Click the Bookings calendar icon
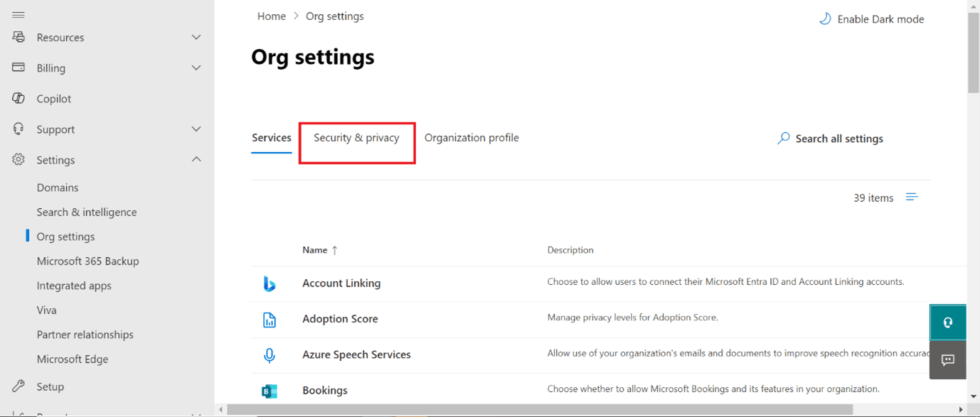 [270, 390]
